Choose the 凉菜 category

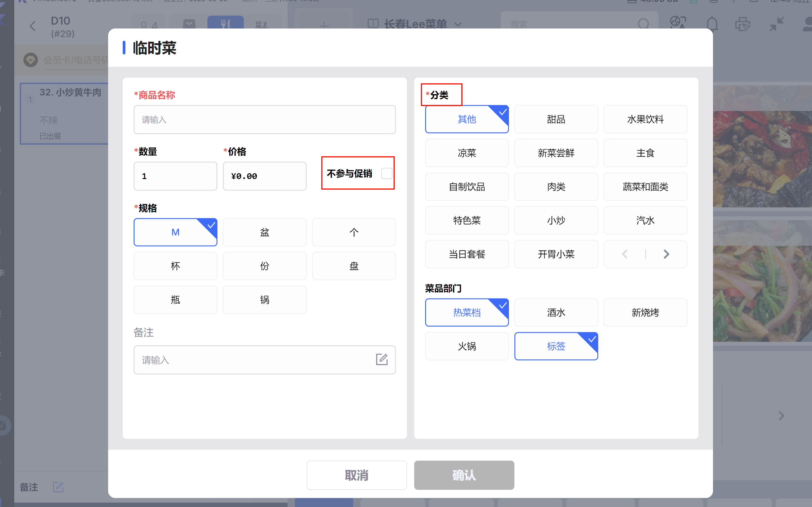[467, 153]
